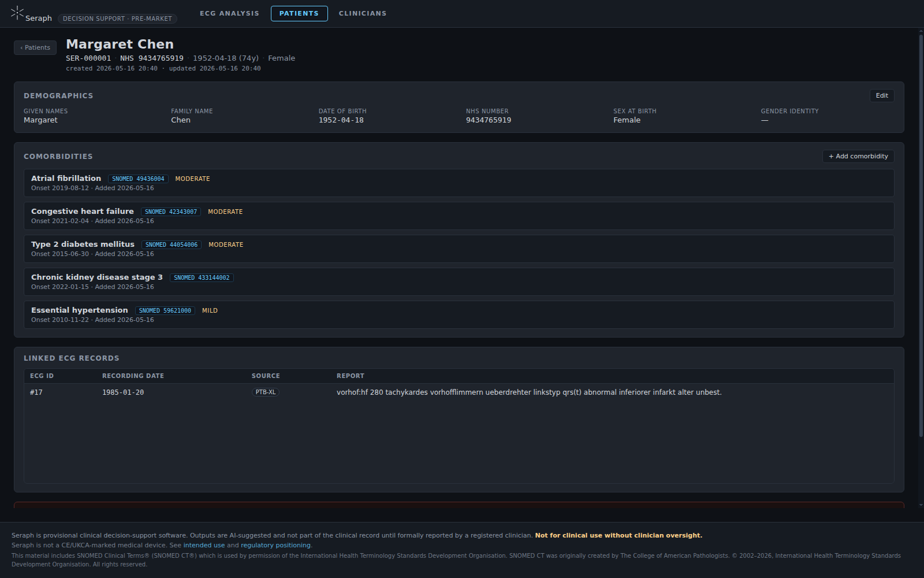Click the MODERATE label on Atrial fibrillation
Viewport: 924px width, 578px height.
click(x=192, y=179)
